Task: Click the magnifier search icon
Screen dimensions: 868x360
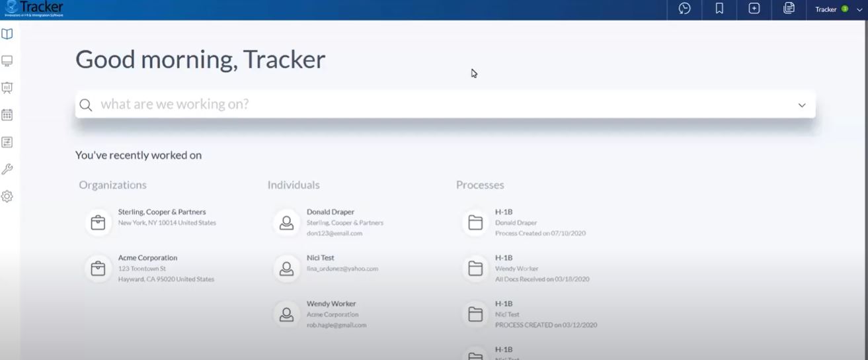Action: pyautogui.click(x=85, y=105)
